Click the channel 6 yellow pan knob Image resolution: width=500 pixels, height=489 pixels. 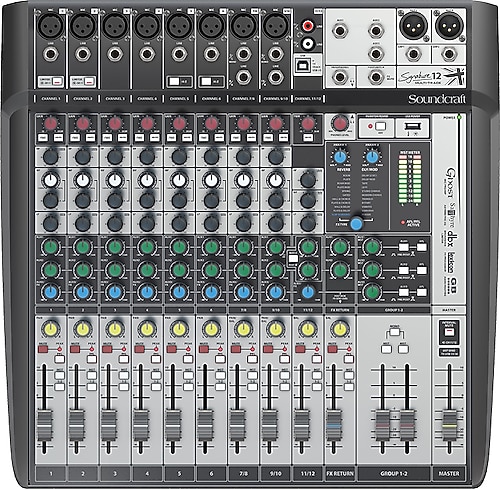tap(211, 329)
